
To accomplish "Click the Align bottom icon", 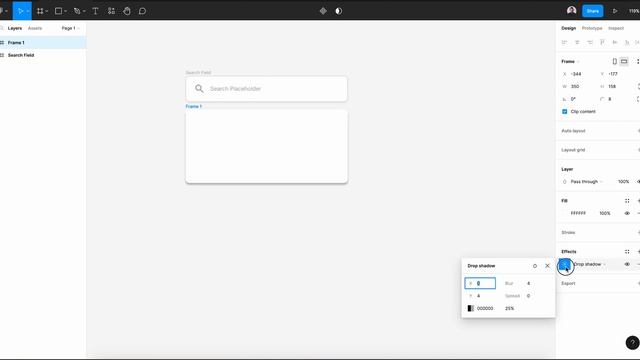I will click(627, 42).
